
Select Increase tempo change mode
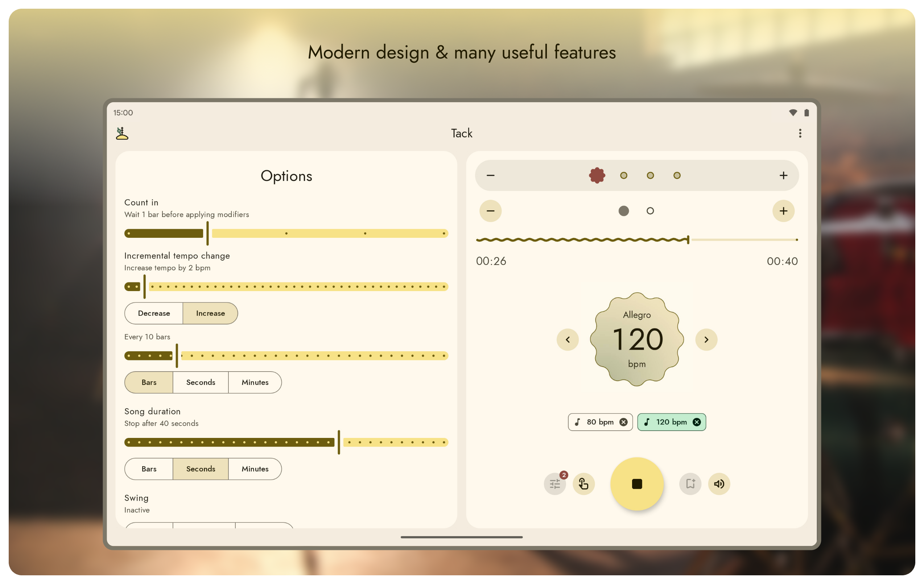(210, 313)
